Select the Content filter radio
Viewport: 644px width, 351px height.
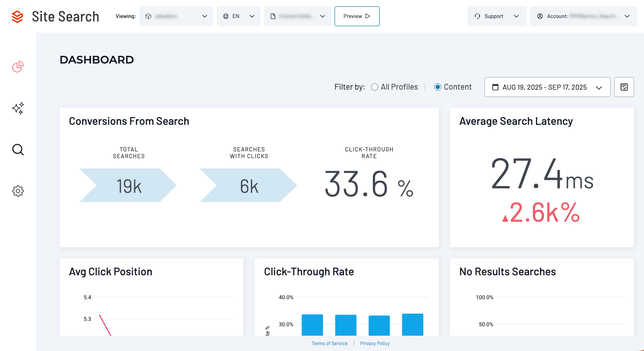point(437,87)
